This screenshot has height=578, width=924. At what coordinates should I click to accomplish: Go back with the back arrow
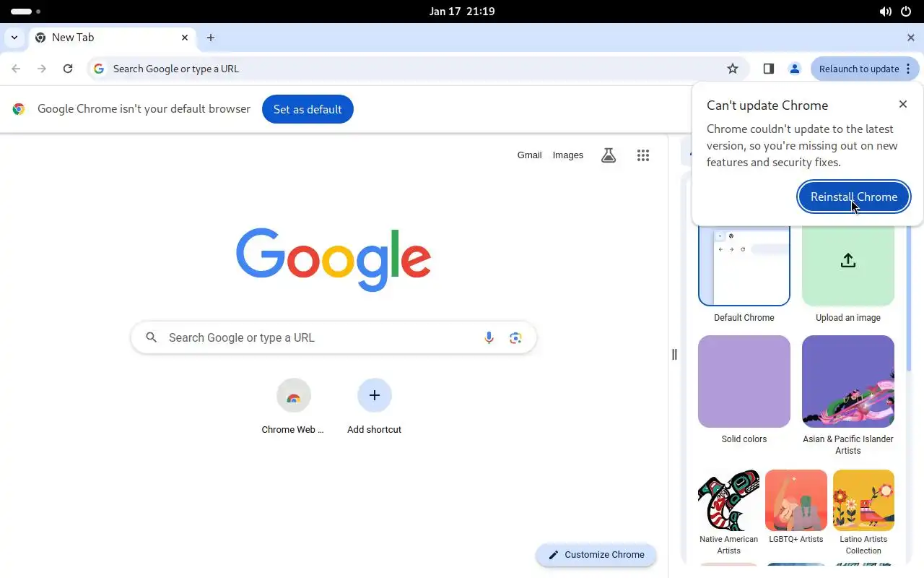click(x=16, y=69)
